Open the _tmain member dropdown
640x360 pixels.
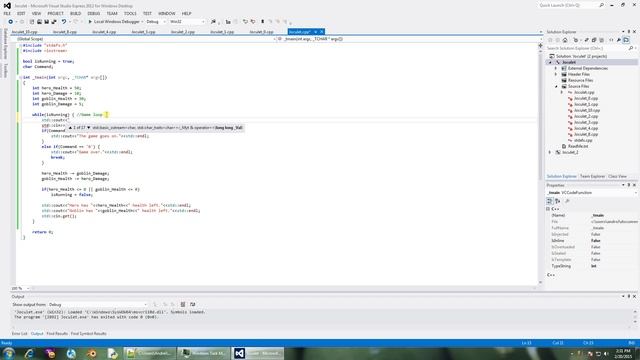pos(410,39)
